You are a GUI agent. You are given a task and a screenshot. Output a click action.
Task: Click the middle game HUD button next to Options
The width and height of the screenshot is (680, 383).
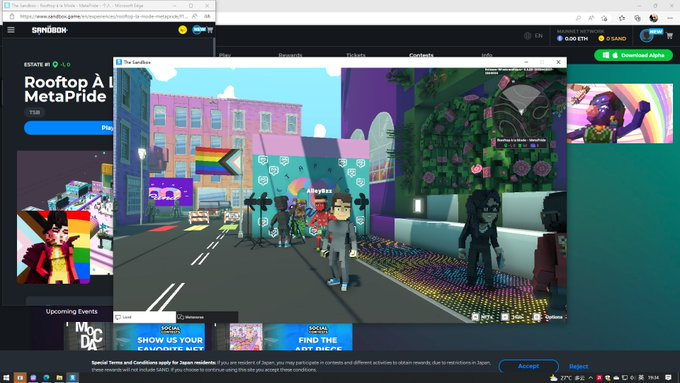coord(513,317)
